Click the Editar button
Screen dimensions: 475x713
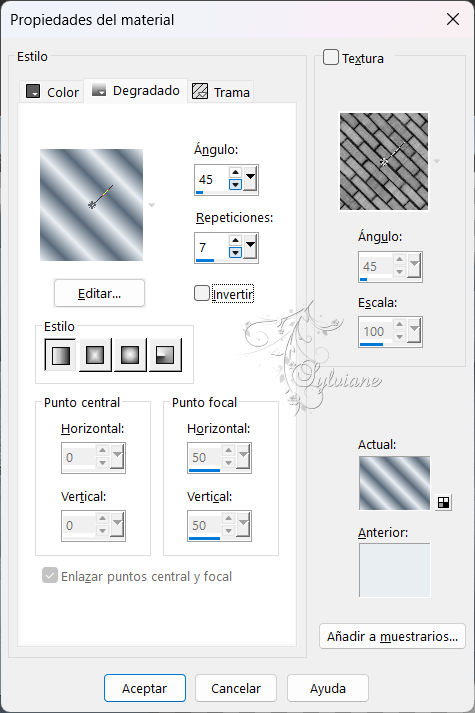(100, 293)
